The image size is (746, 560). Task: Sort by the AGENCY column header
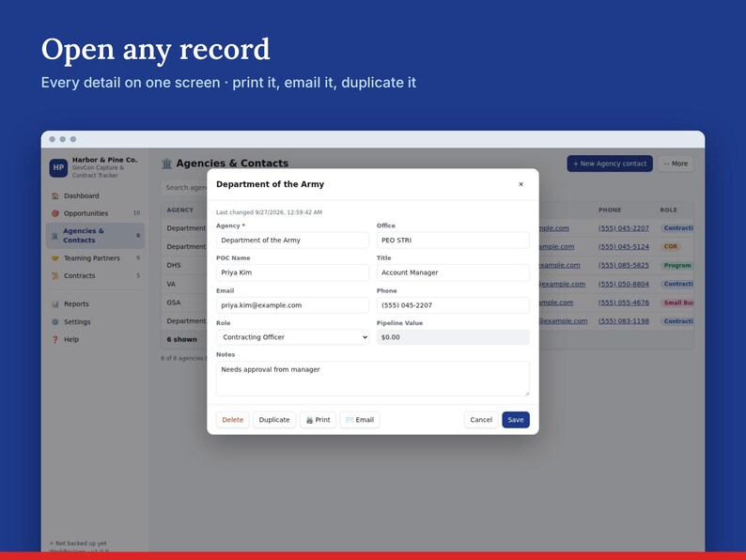(179, 210)
